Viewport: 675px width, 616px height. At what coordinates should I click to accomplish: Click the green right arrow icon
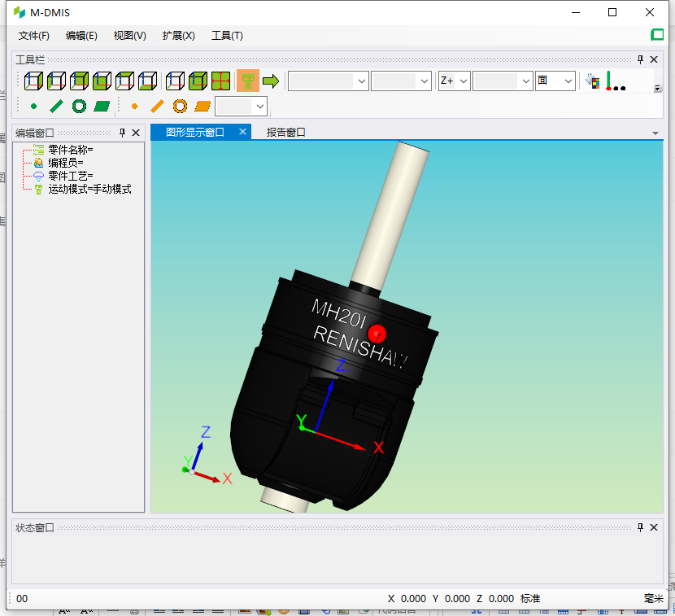(x=270, y=81)
